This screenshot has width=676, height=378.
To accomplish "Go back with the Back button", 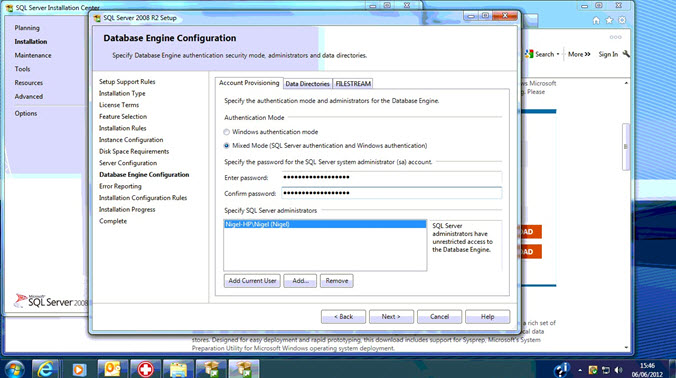I will point(343,316).
